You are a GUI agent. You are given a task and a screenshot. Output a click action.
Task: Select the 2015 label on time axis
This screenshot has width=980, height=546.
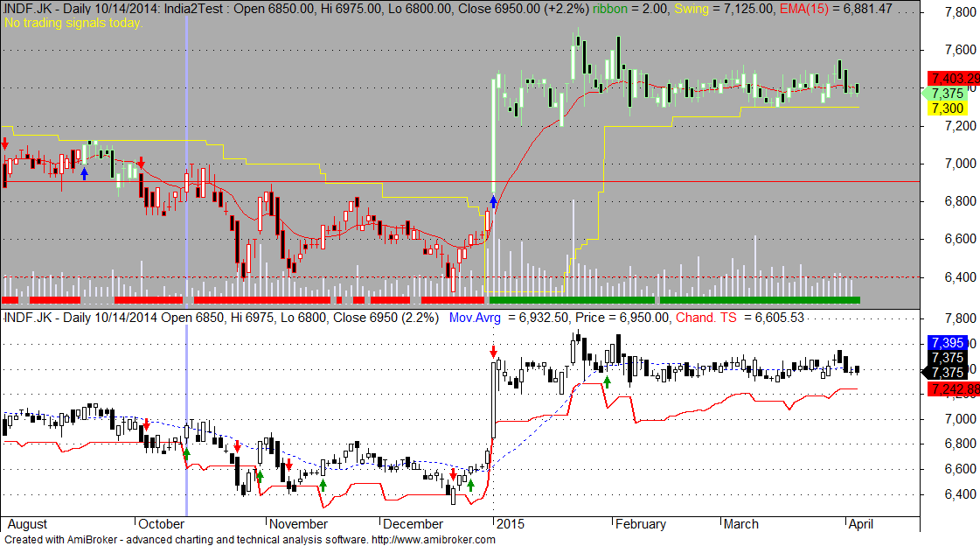[x=511, y=524]
